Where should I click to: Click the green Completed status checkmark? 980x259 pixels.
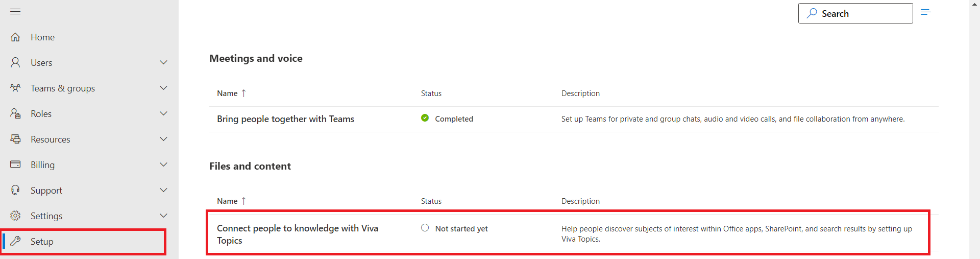coord(425,118)
